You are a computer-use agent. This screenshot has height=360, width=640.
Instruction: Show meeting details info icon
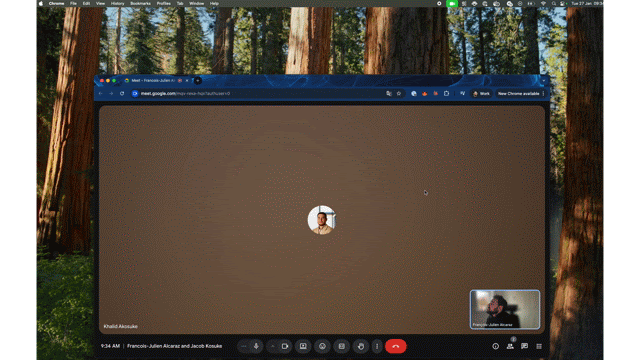click(496, 346)
